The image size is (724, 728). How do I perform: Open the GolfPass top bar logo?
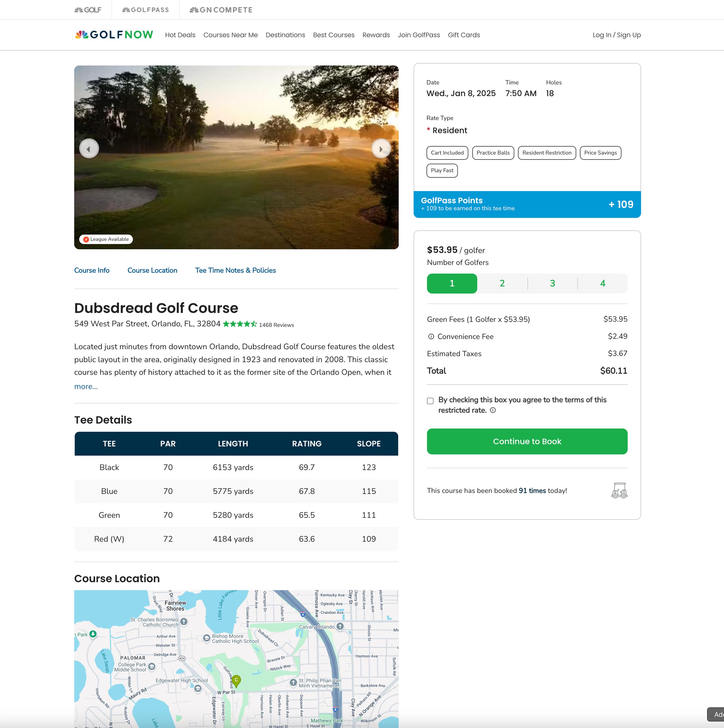(145, 10)
